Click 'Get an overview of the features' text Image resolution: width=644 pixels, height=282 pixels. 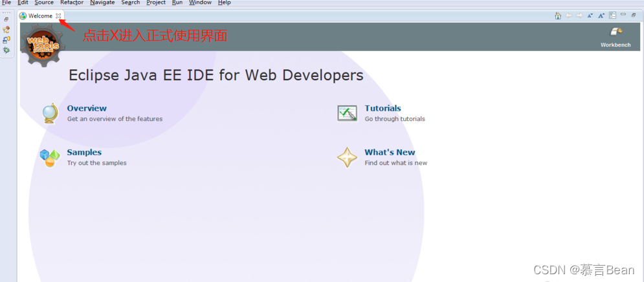coord(115,119)
